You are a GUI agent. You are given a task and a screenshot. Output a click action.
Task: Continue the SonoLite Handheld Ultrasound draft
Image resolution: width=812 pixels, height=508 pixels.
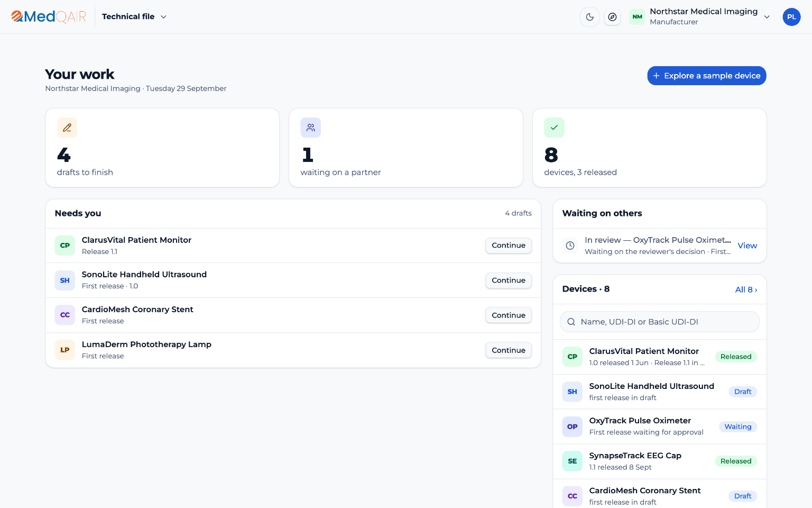[x=509, y=280]
